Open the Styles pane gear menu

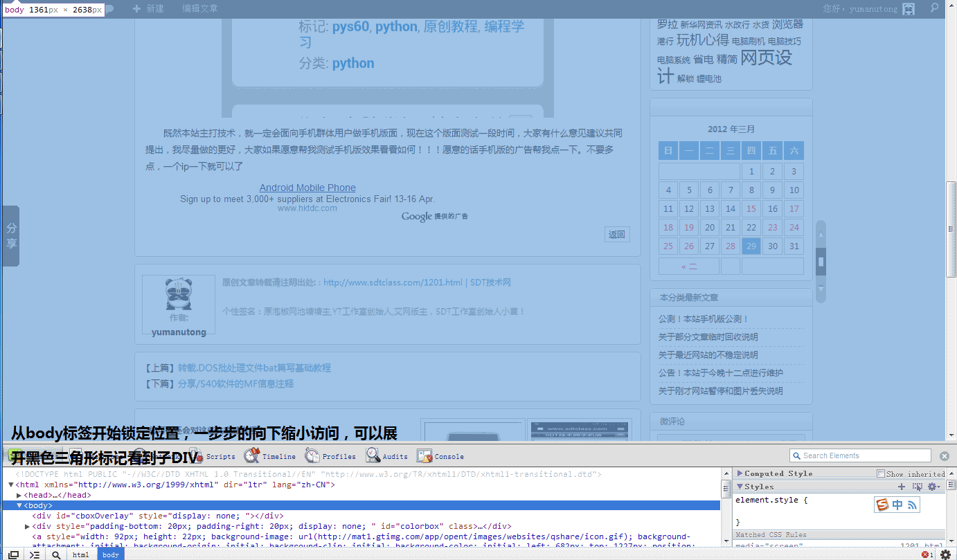[933, 487]
